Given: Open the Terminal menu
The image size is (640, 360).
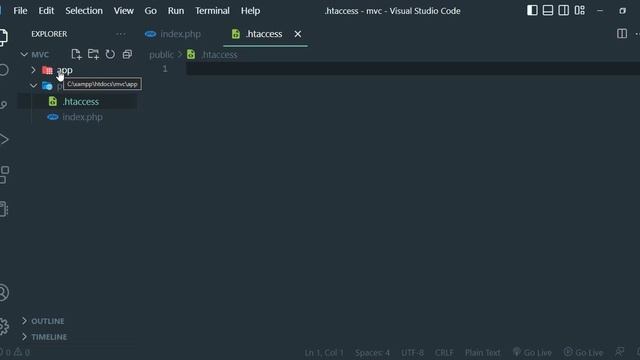Looking at the screenshot, I should click(x=212, y=11).
